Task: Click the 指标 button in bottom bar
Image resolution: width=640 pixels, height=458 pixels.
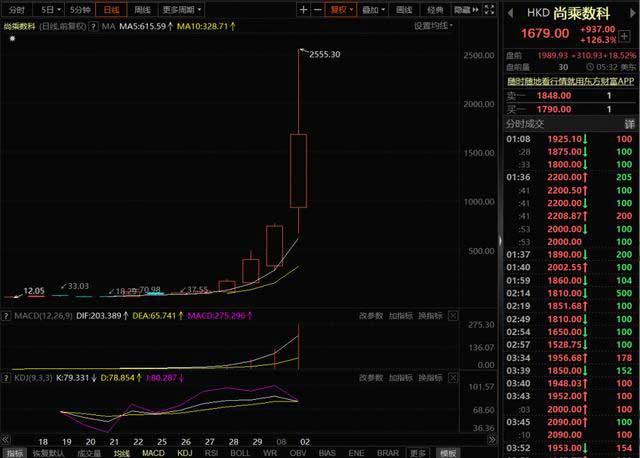Action: coord(15,453)
